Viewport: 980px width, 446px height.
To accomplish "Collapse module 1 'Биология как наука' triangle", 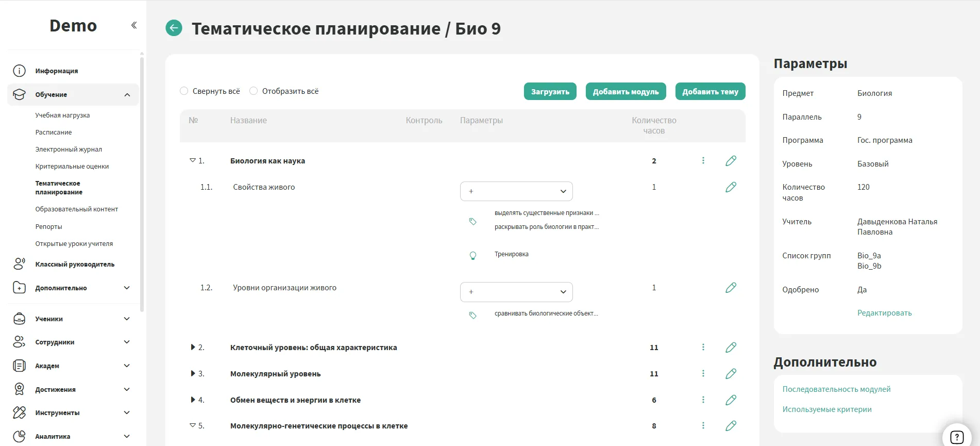I will (193, 161).
